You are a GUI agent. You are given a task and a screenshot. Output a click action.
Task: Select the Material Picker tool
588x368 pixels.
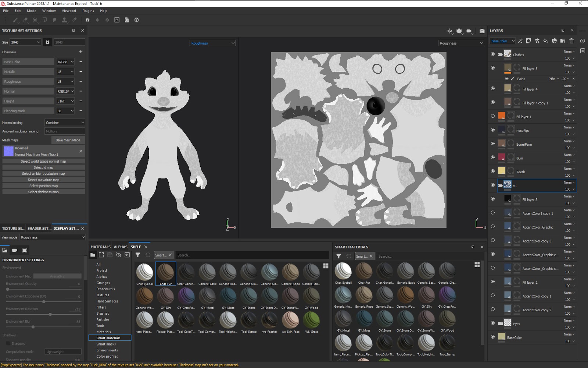tap(74, 20)
